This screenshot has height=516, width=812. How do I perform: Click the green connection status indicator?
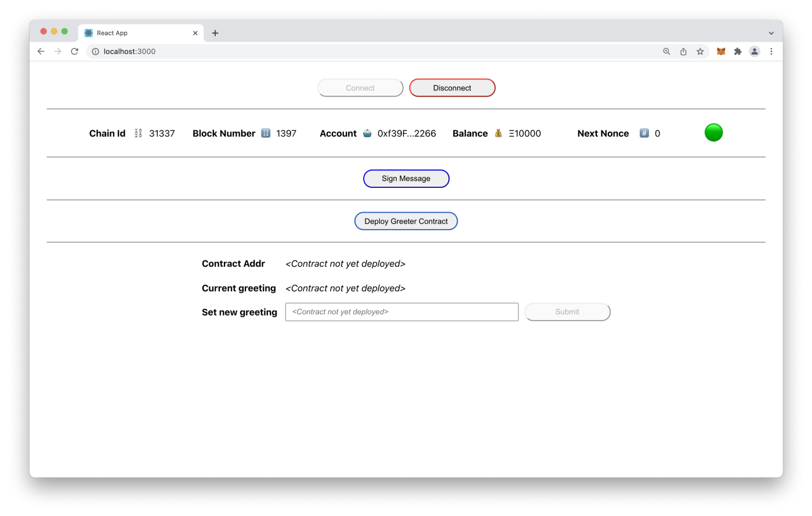point(713,133)
